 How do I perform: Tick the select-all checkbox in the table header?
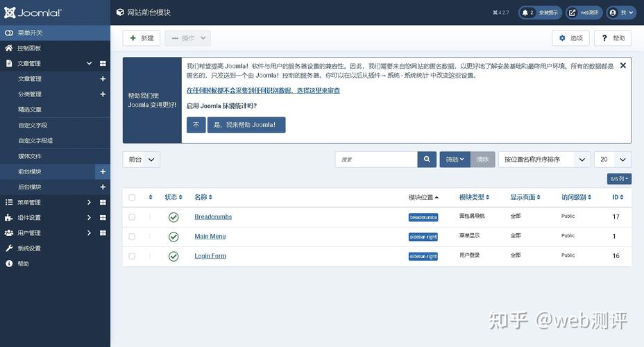click(132, 198)
